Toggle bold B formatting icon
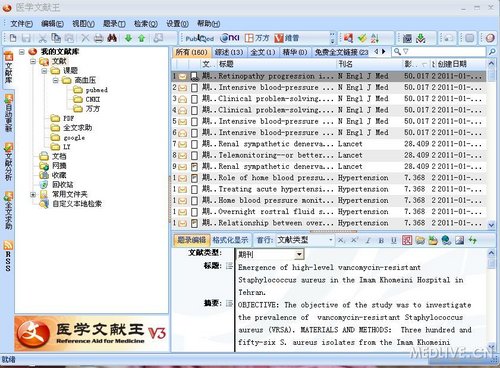500x368 pixels. (x=381, y=240)
